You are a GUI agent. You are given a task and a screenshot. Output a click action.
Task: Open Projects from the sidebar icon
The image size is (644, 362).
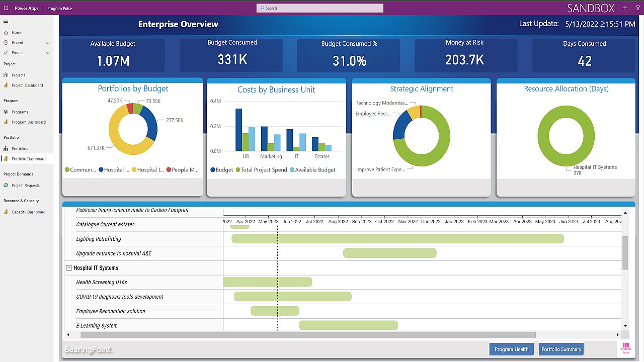(6, 75)
